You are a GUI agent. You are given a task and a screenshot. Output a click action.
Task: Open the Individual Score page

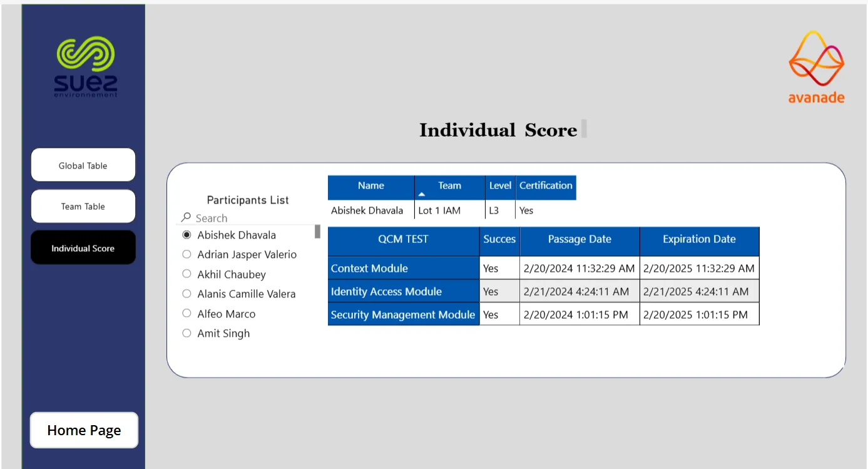pos(83,247)
